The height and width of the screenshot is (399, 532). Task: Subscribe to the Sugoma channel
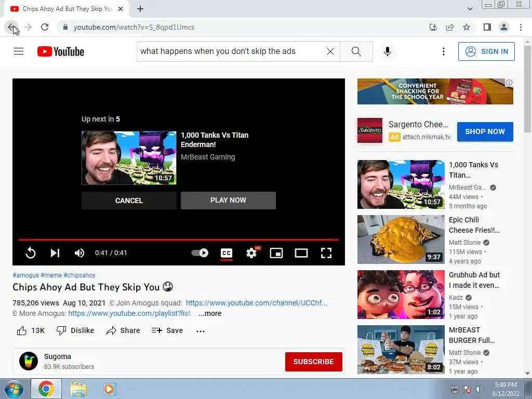pyautogui.click(x=313, y=362)
